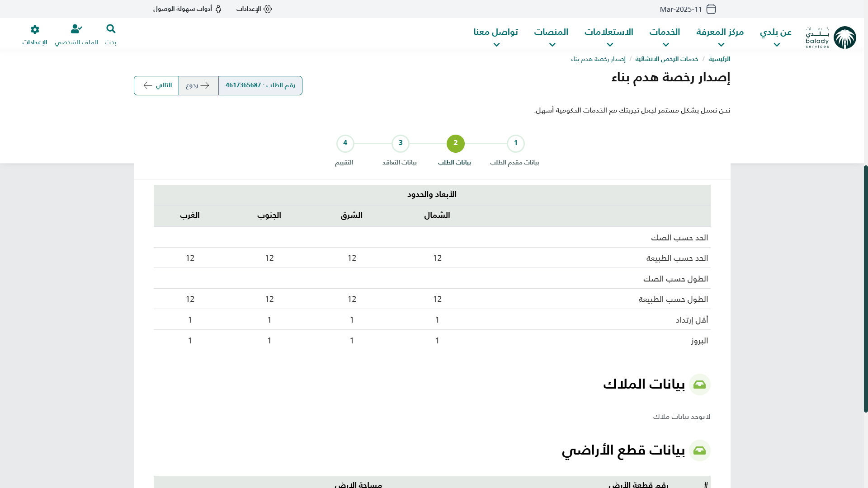Viewport: 868px width, 488px height.
Task: Click the page vertical scrollbar
Action: coord(865,289)
